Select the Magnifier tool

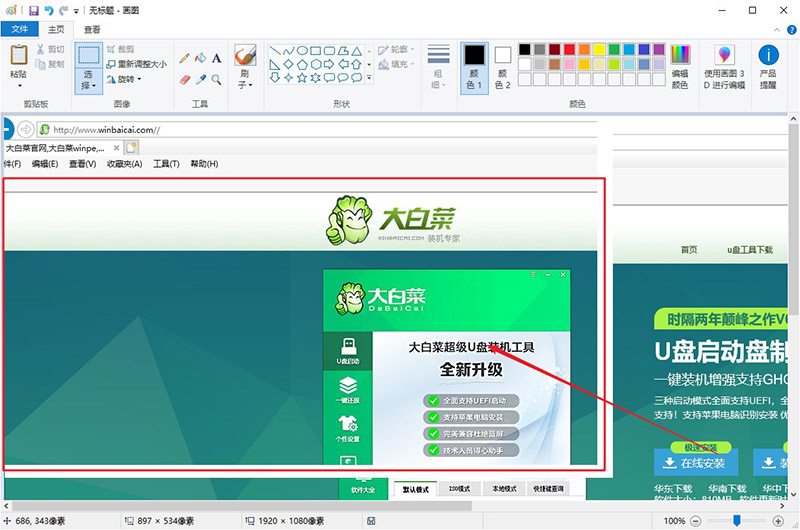click(x=216, y=79)
